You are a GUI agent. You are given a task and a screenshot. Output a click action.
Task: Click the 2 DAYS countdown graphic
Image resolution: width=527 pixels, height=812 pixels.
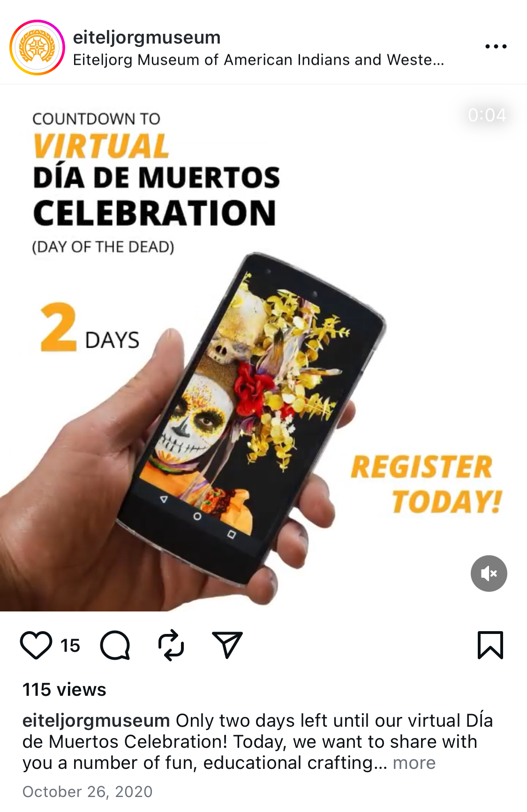90,328
